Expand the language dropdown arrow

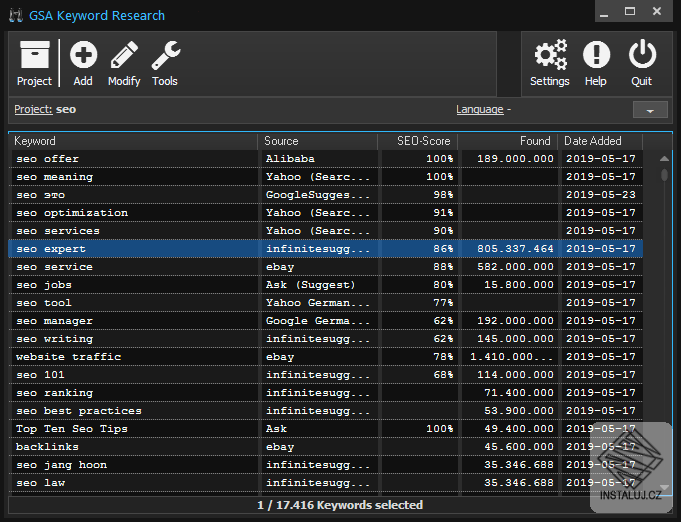pyautogui.click(x=650, y=110)
